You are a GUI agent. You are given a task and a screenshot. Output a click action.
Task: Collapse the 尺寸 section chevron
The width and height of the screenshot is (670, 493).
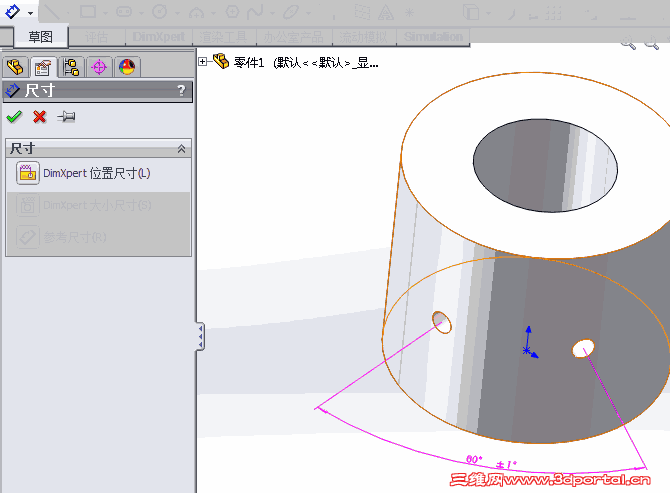[x=181, y=149]
